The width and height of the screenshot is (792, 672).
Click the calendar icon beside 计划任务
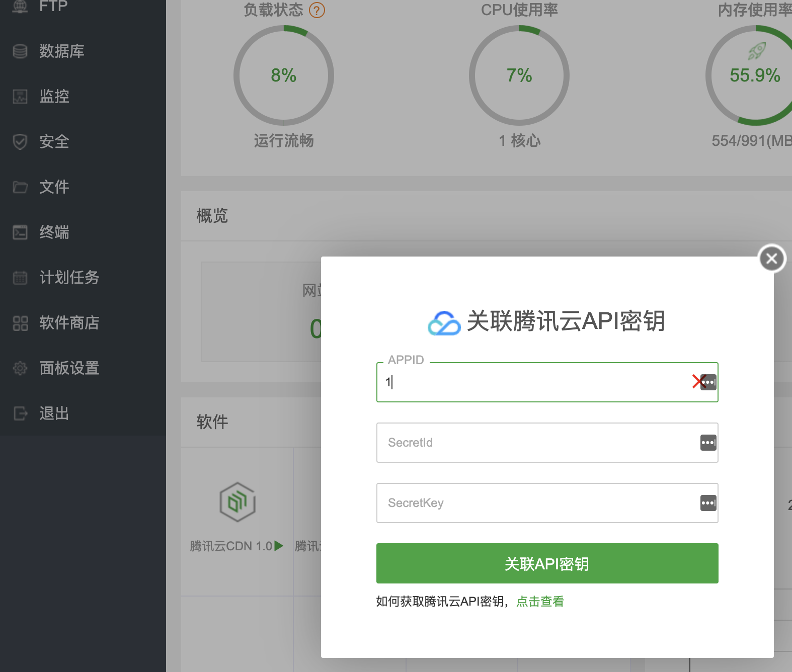[20, 278]
